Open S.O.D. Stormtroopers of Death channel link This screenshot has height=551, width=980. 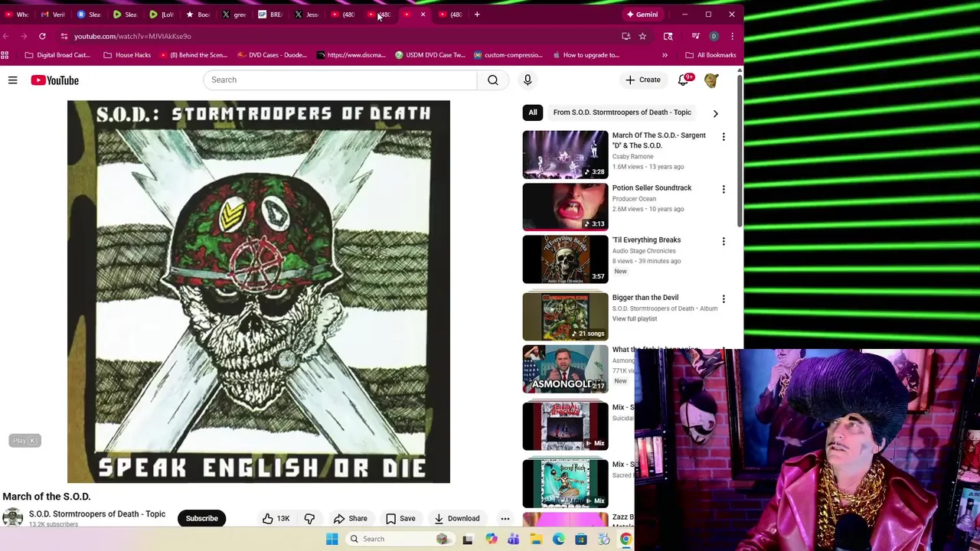click(97, 514)
